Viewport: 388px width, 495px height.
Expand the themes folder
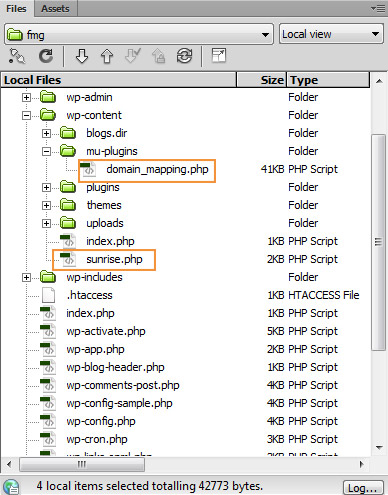pyautogui.click(x=46, y=206)
